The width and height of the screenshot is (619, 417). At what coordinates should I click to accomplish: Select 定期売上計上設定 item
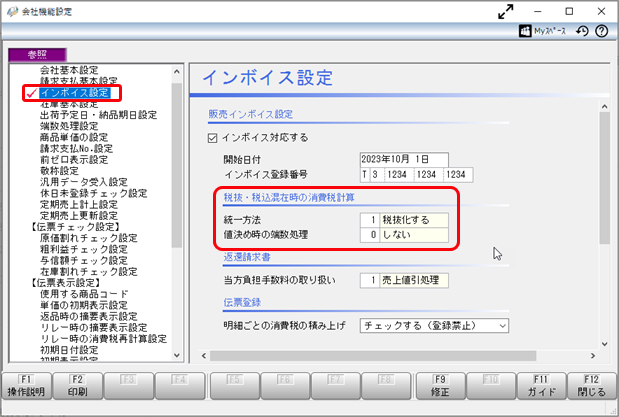click(79, 205)
